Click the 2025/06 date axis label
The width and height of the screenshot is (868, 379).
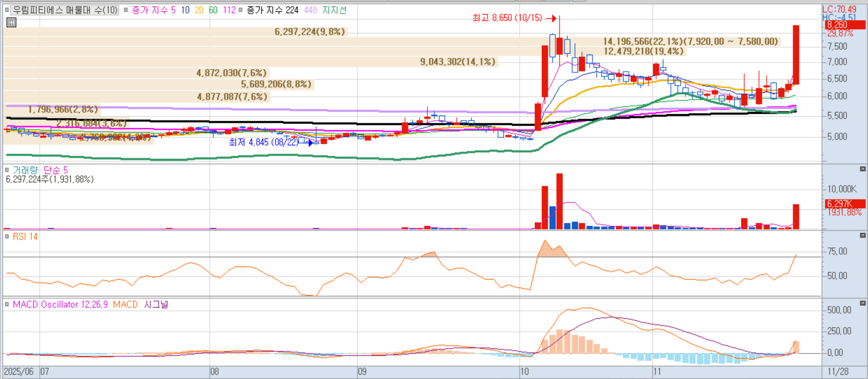[19, 372]
